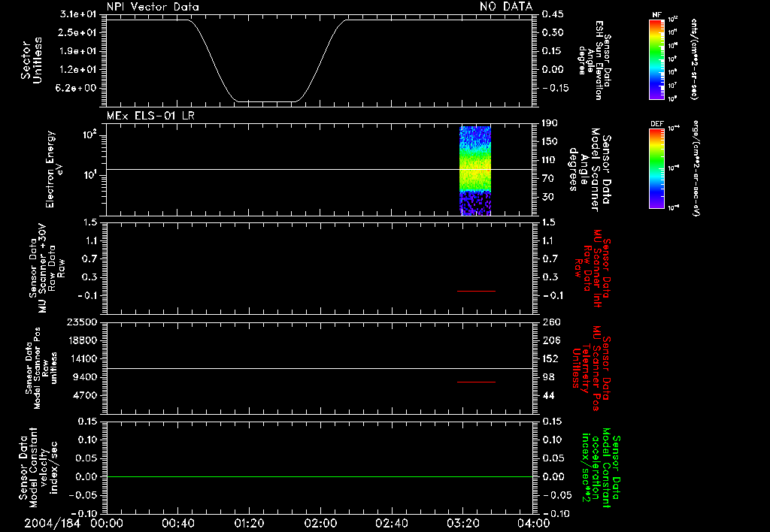
Task: Click the '00:00' time axis label
Action: tap(107, 523)
